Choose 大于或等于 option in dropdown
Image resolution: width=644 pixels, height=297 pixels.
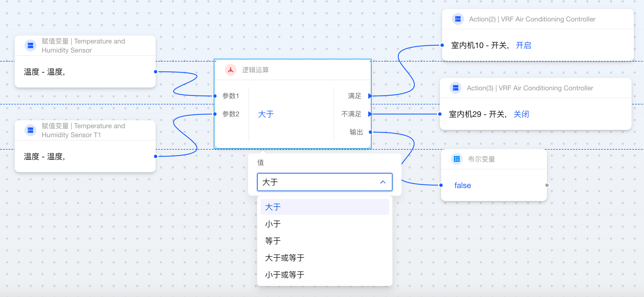[x=284, y=258]
